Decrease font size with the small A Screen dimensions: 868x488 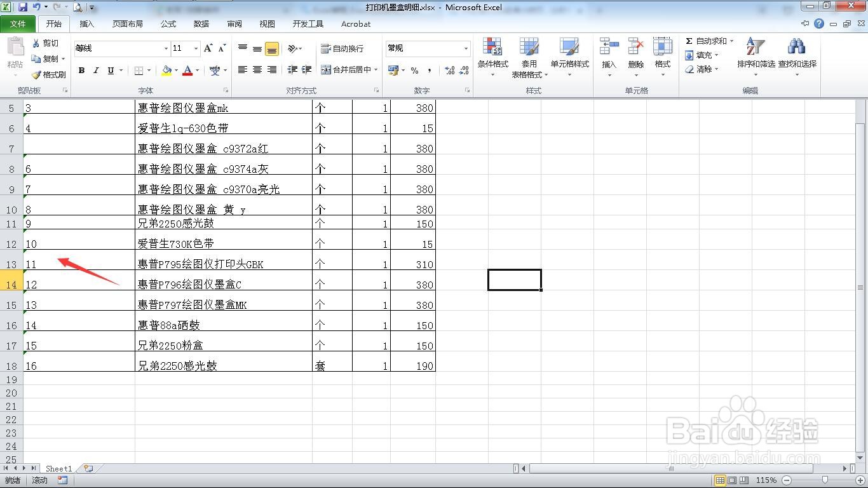(222, 48)
